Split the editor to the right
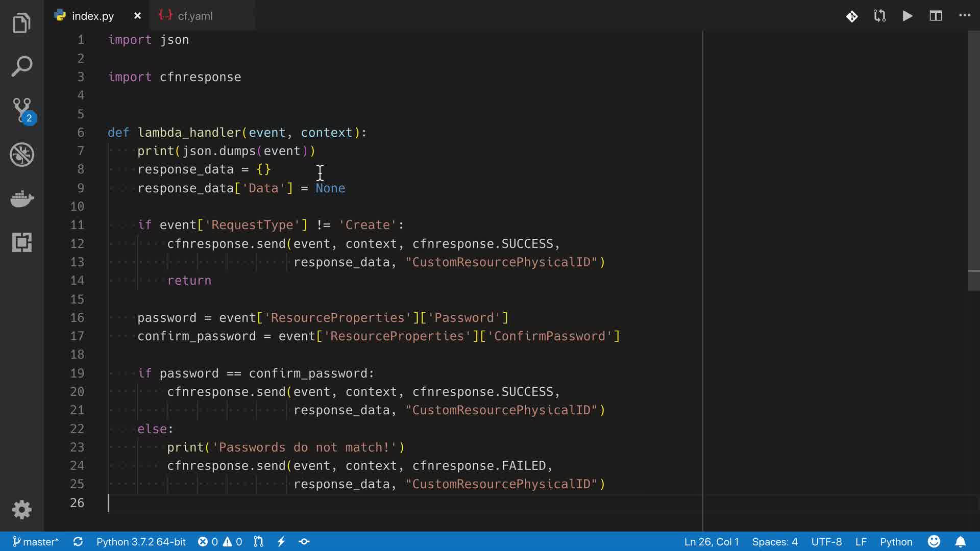The image size is (980, 551). (x=936, y=16)
